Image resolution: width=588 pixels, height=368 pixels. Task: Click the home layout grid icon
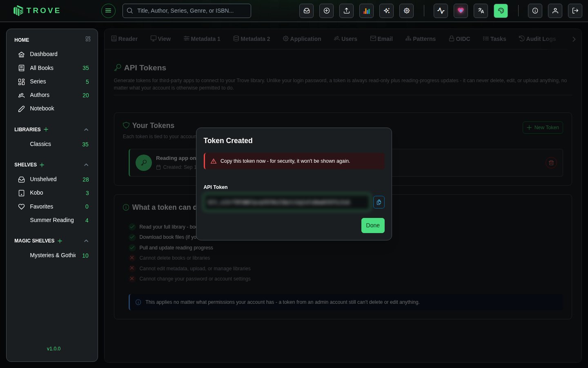(x=88, y=39)
